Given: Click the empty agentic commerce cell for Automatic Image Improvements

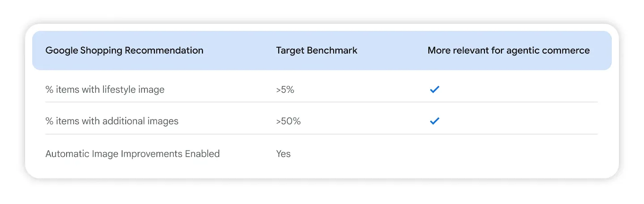Looking at the screenshot, I should coord(513,154).
